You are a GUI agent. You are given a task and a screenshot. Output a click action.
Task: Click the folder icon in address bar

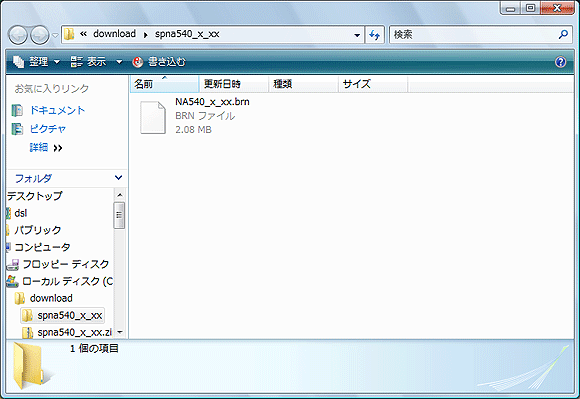click(x=69, y=34)
